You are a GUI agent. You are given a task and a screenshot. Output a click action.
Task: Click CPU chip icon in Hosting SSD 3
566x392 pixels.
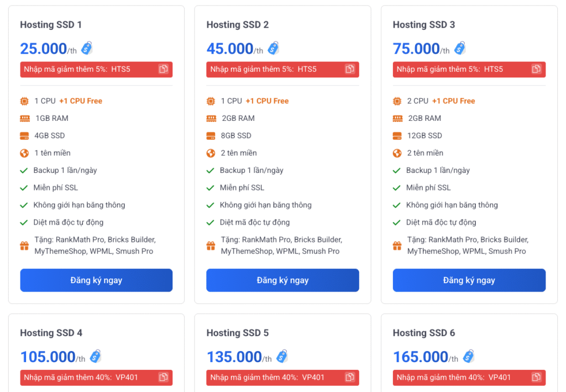pyautogui.click(x=397, y=101)
